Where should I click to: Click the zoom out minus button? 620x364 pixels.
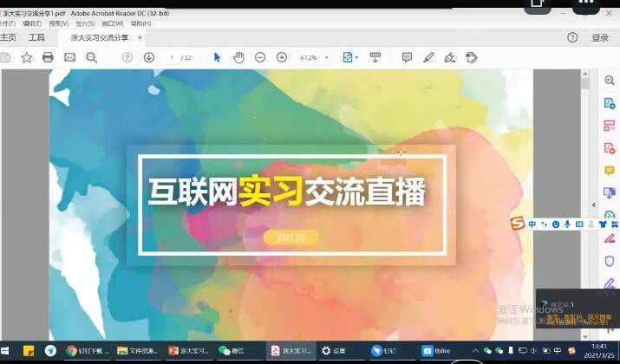point(260,57)
